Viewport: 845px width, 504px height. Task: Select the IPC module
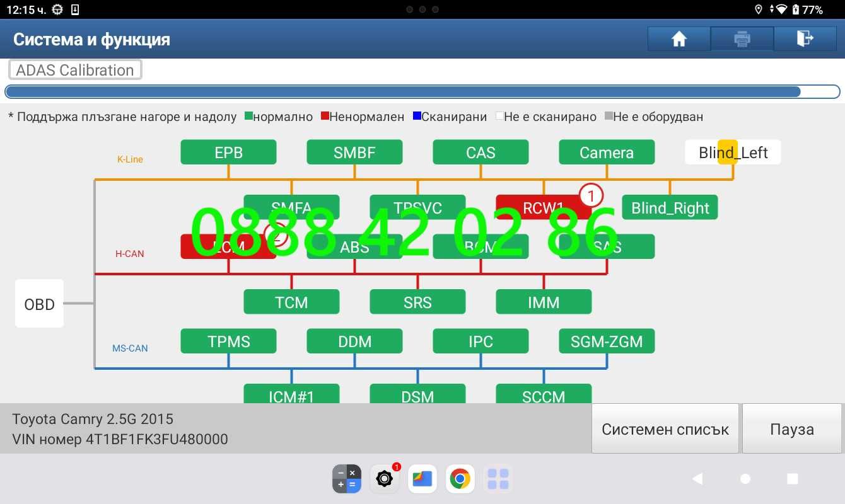(x=481, y=341)
